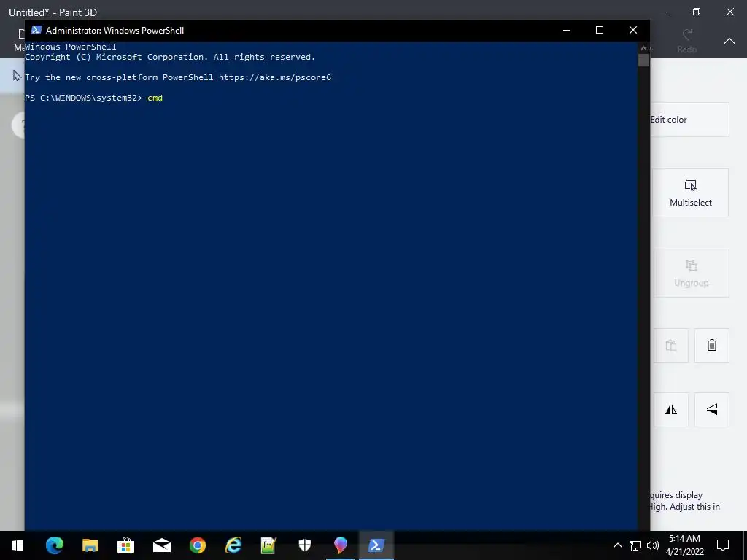The height and width of the screenshot is (560, 747).
Task: Click the PowerShell taskbar icon
Action: click(376, 545)
